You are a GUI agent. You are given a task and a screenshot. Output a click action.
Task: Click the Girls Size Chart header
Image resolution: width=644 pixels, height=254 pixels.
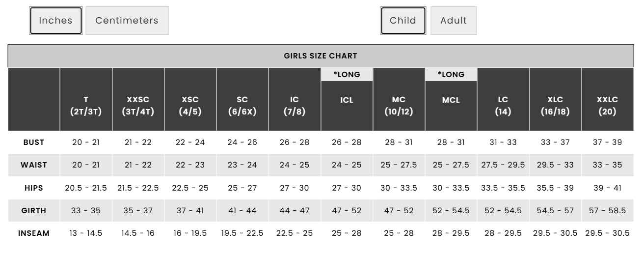pyautogui.click(x=321, y=56)
